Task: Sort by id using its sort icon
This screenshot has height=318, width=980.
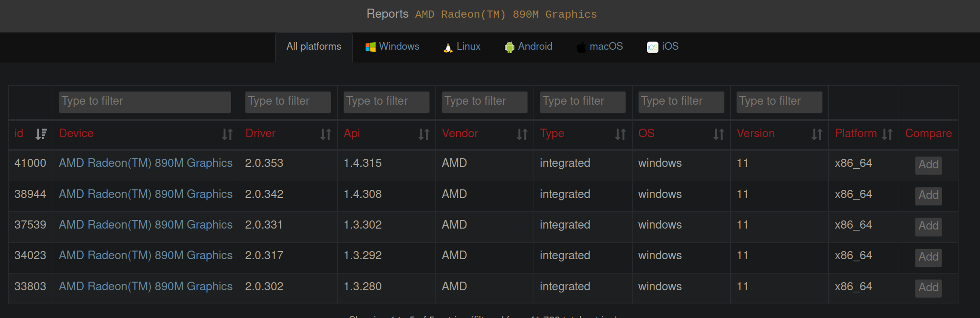Action: coord(41,134)
